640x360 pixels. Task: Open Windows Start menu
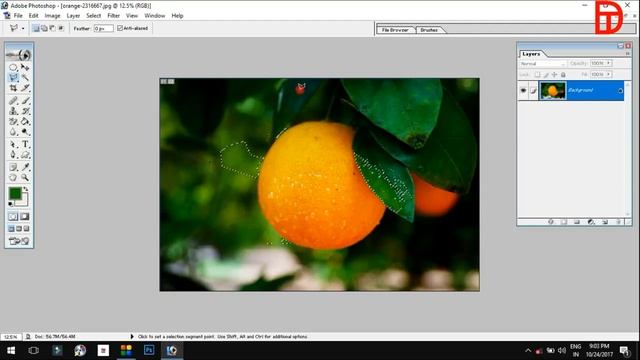(x=11, y=350)
